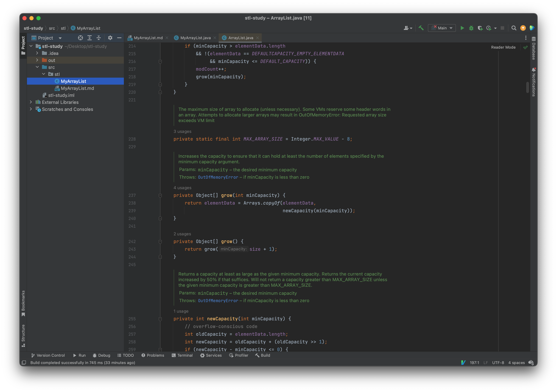Open Search Everywhere magnifier

pyautogui.click(x=514, y=28)
